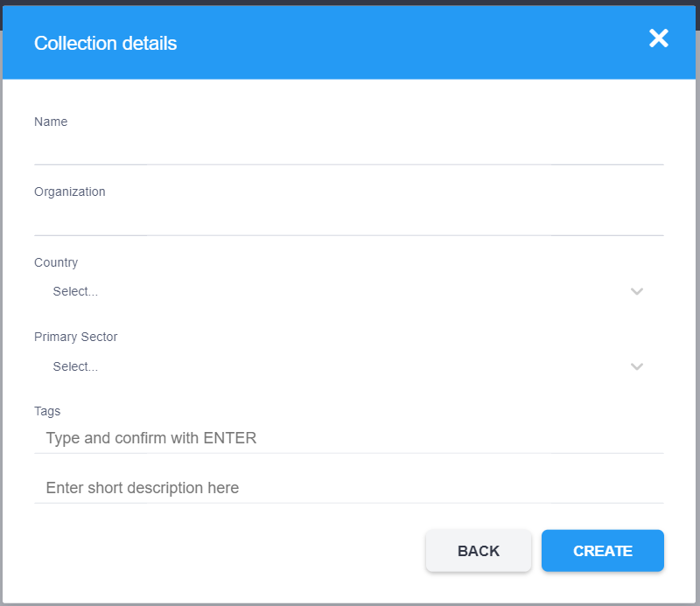Image resolution: width=700 pixels, height=606 pixels.
Task: Open the Primary Sector Select... dropdown
Action: [332, 367]
